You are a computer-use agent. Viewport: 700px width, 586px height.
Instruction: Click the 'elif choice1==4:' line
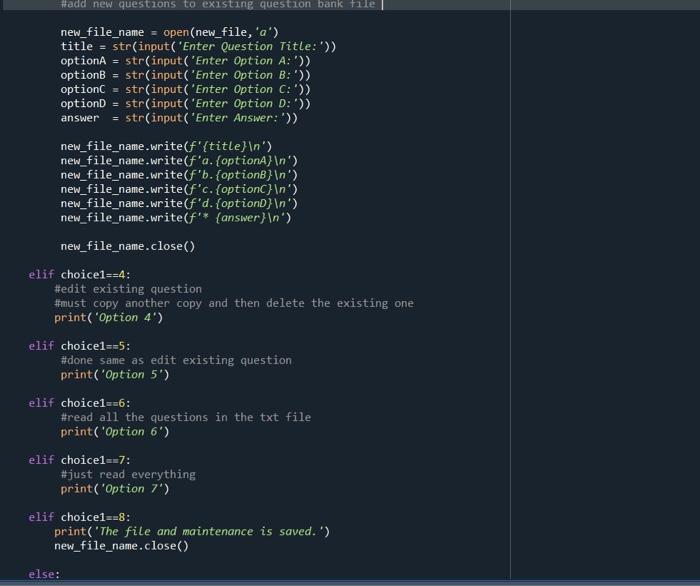[79, 274]
